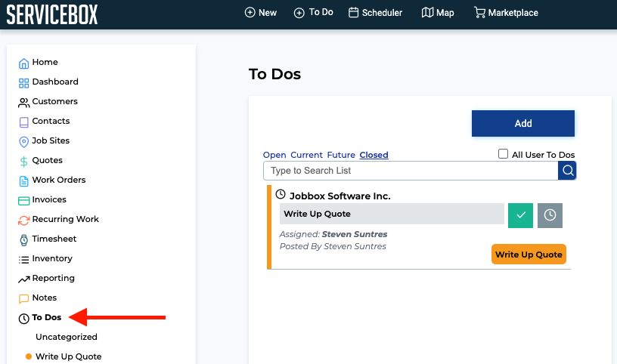Open Invoices link text
This screenshot has height=364, width=617.
(49, 199)
